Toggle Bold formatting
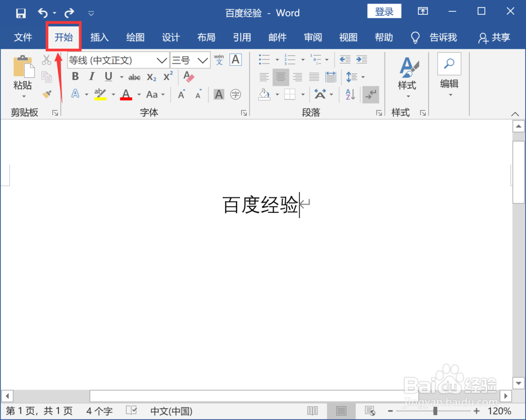This screenshot has width=526, height=420. (75, 76)
